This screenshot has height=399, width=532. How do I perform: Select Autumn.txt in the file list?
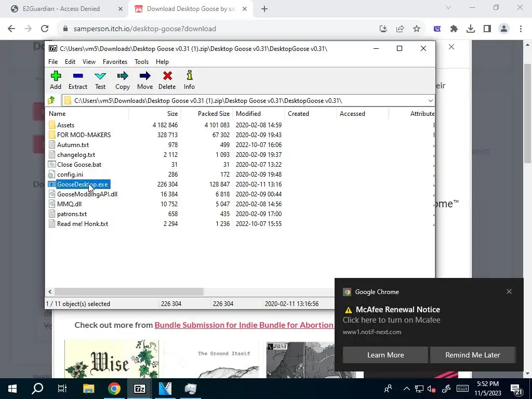click(x=73, y=144)
